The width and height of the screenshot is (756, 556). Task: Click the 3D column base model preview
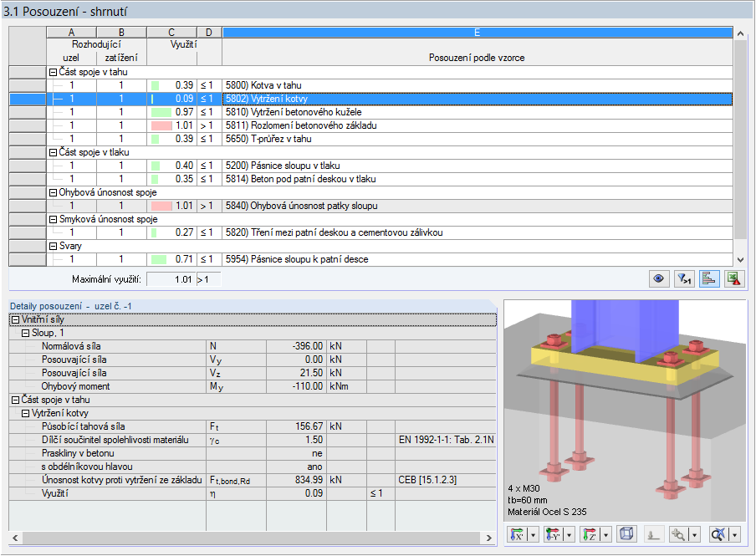(x=625, y=410)
